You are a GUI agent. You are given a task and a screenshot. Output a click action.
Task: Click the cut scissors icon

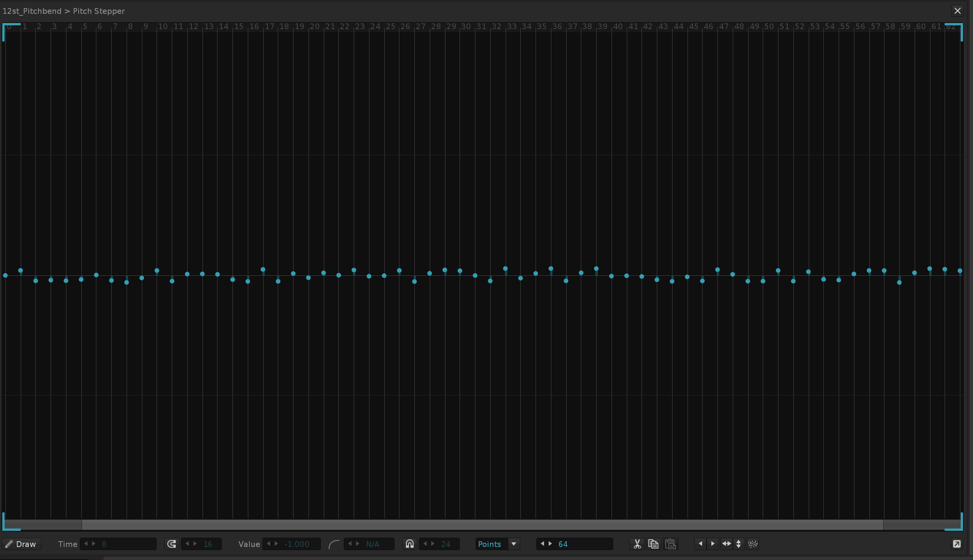pos(637,544)
